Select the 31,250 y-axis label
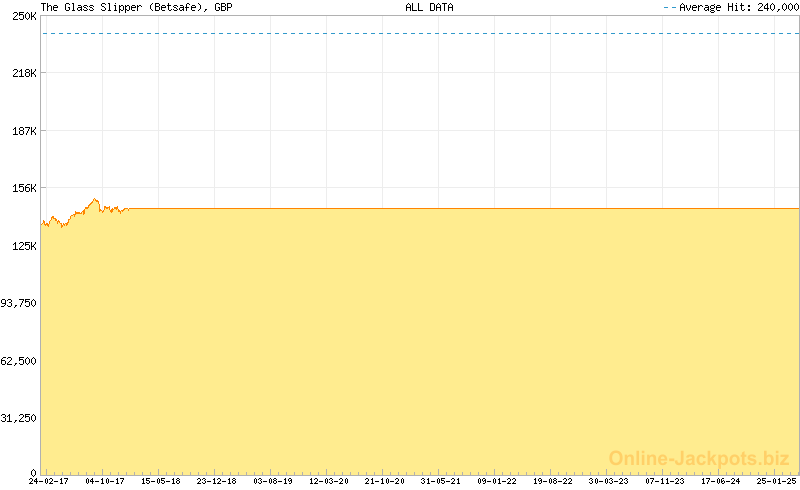This screenshot has width=800, height=490. tap(20, 418)
